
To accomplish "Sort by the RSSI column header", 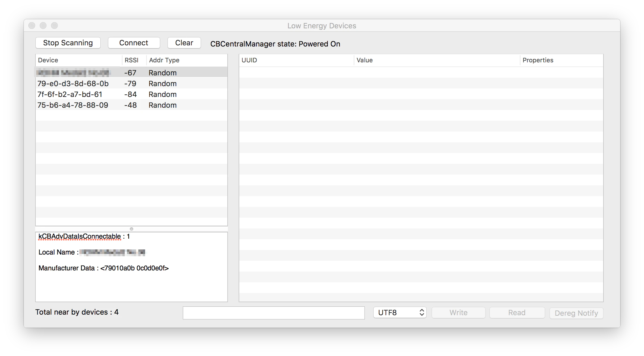I will coord(134,60).
